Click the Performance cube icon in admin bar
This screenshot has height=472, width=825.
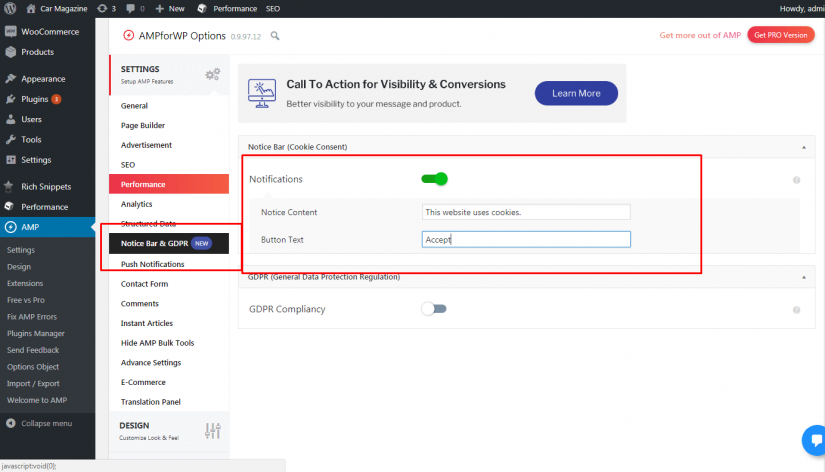(x=202, y=8)
